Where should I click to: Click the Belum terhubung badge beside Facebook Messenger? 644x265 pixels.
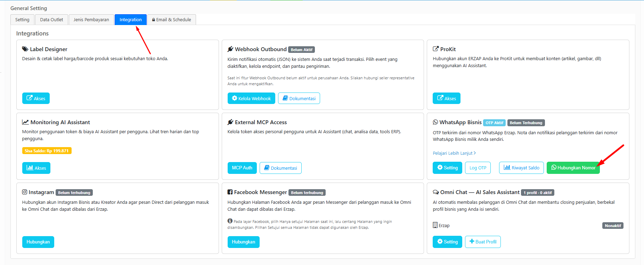pos(307,193)
